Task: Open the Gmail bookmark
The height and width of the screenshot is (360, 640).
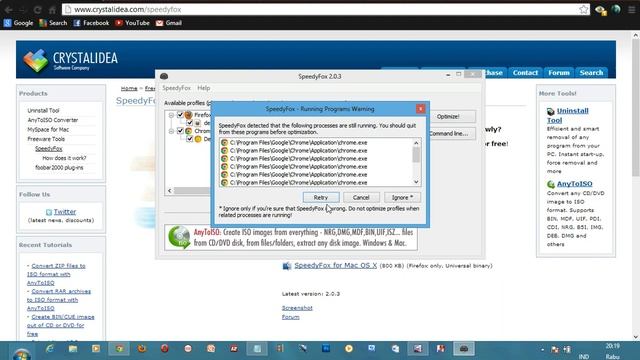Action: click(x=169, y=23)
